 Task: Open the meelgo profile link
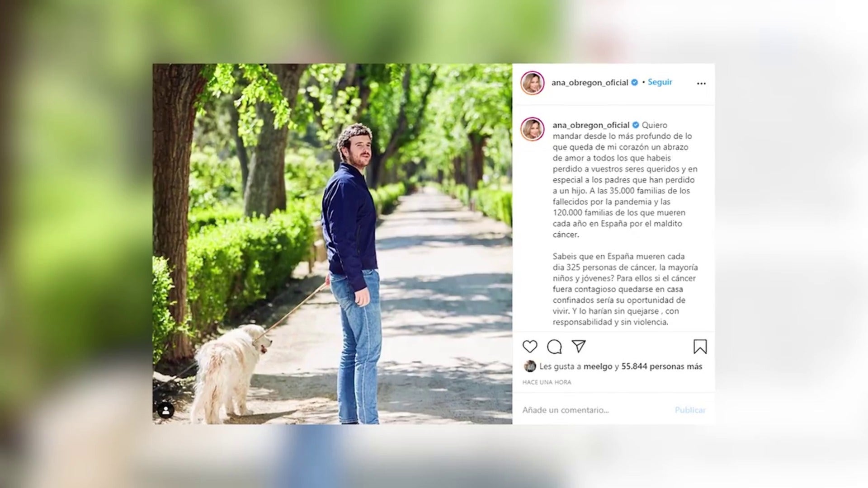(598, 366)
